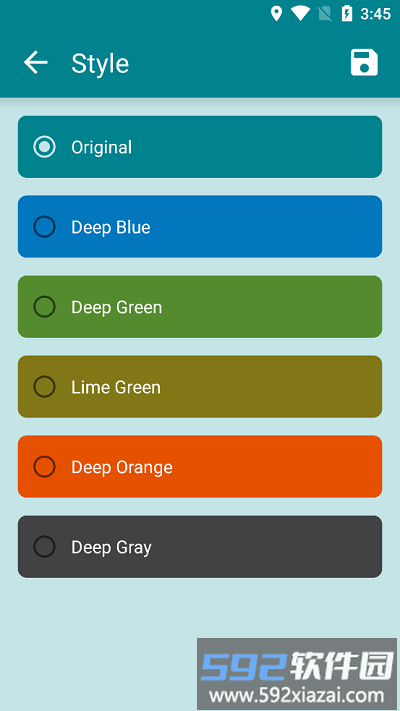This screenshot has width=400, height=711.
Task: Select the Original radio button
Action: click(x=44, y=147)
